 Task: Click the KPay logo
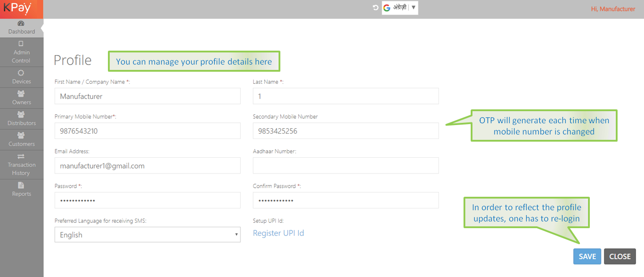17,9
